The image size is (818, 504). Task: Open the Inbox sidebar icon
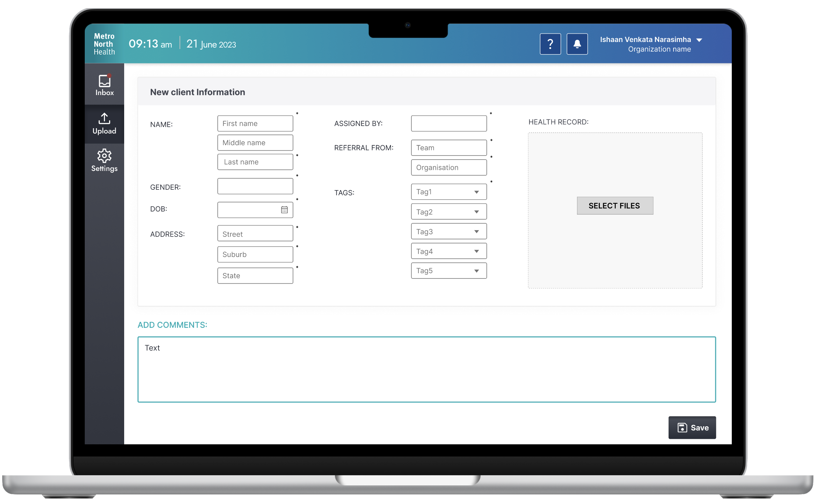[104, 85]
